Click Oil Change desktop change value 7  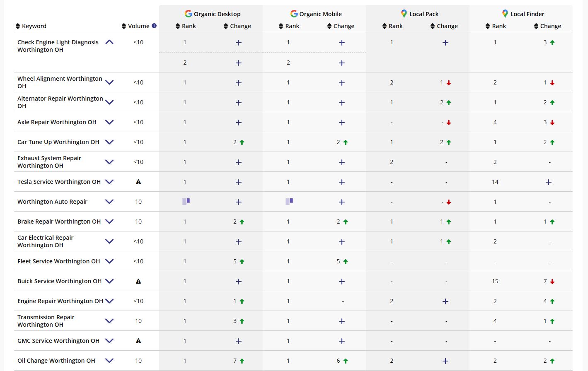tap(235, 361)
